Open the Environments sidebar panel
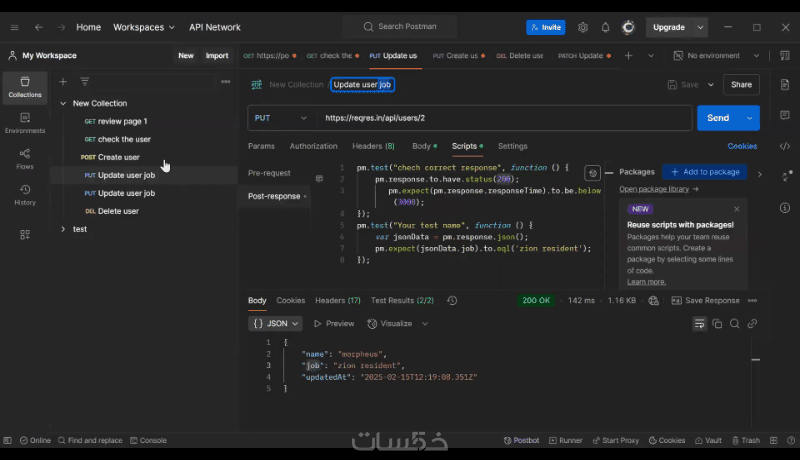The image size is (800, 460). [24, 123]
